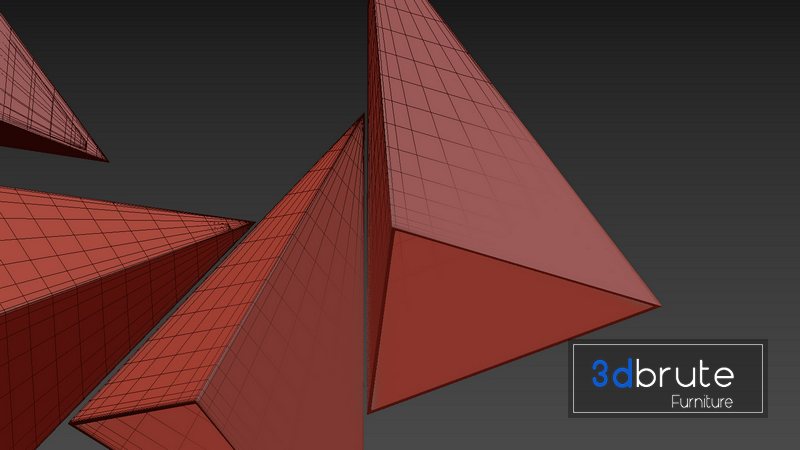The width and height of the screenshot is (800, 450).
Task: Click the rightmost corner vertex of large pyramid
Action: click(x=660, y=304)
